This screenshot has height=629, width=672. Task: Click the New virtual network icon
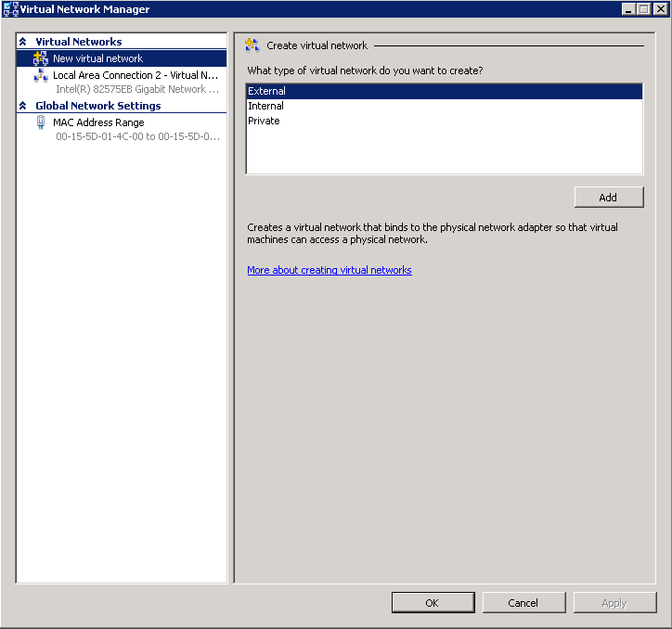41,58
